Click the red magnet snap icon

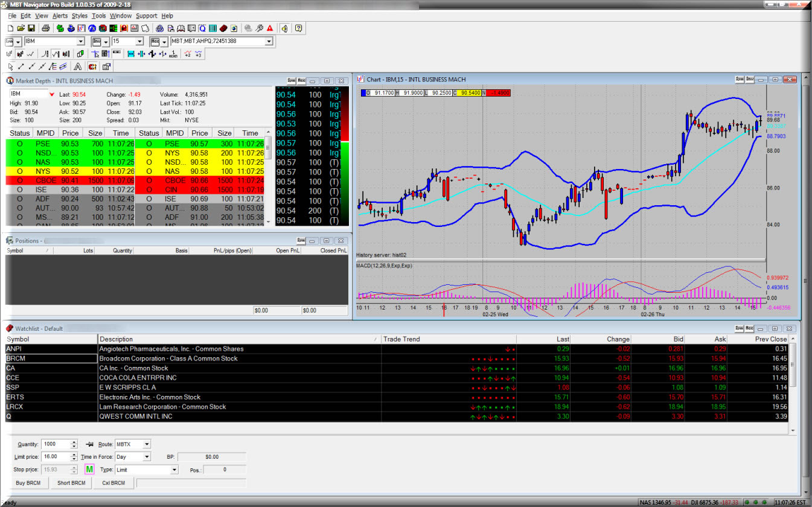[x=92, y=66]
